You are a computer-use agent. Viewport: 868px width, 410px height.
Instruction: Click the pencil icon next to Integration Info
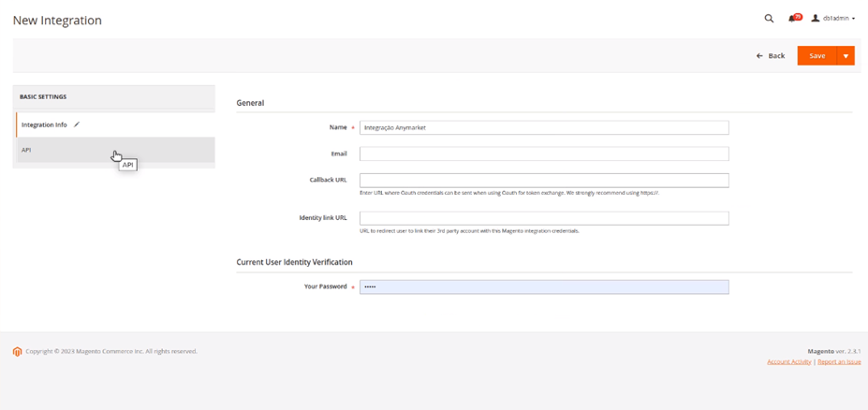pos(77,124)
